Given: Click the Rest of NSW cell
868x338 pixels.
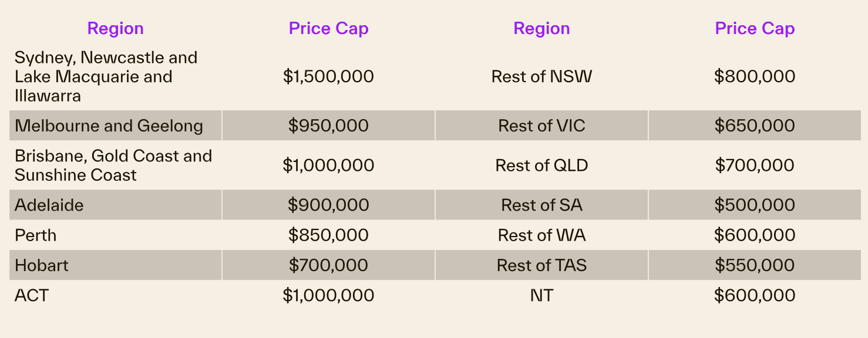Looking at the screenshot, I should 541,77.
